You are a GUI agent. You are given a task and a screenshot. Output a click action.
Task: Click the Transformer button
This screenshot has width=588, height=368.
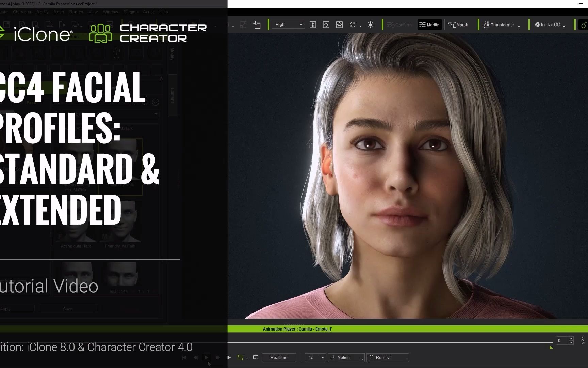coord(499,25)
